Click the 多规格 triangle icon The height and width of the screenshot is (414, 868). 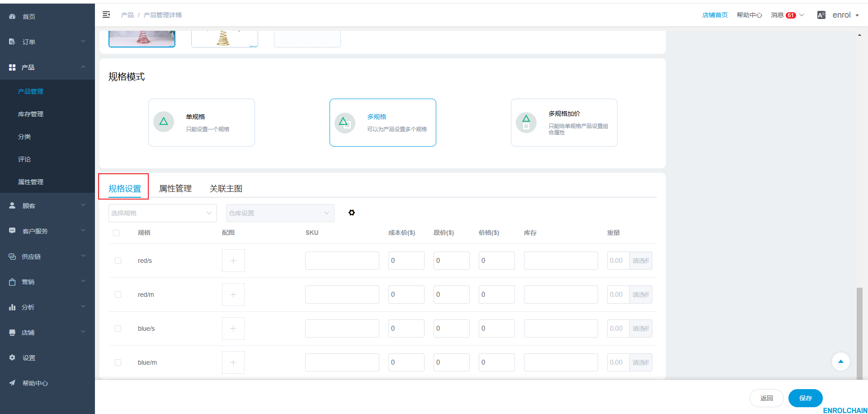[345, 123]
